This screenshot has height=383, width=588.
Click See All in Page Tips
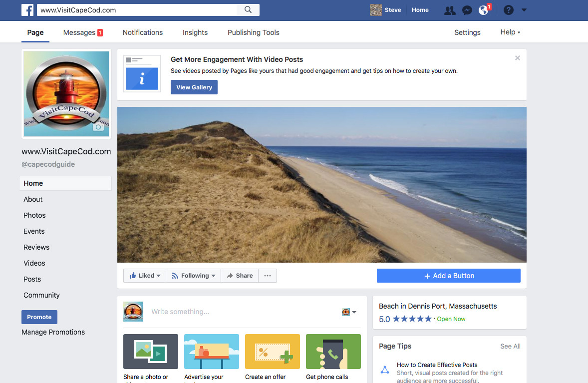pyautogui.click(x=510, y=346)
